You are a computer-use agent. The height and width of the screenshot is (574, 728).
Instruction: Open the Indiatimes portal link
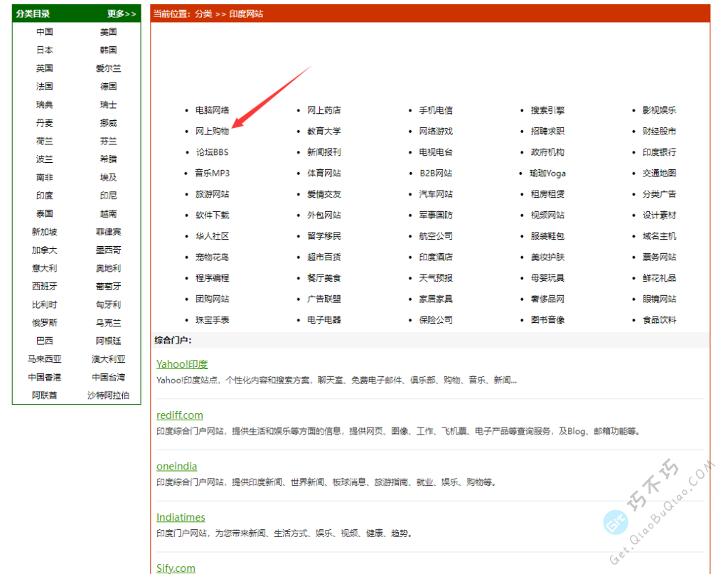181,517
